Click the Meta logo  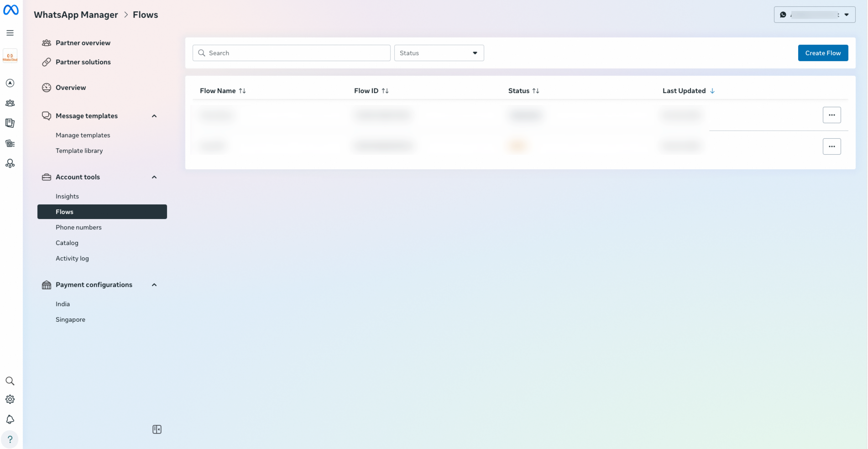click(x=11, y=10)
